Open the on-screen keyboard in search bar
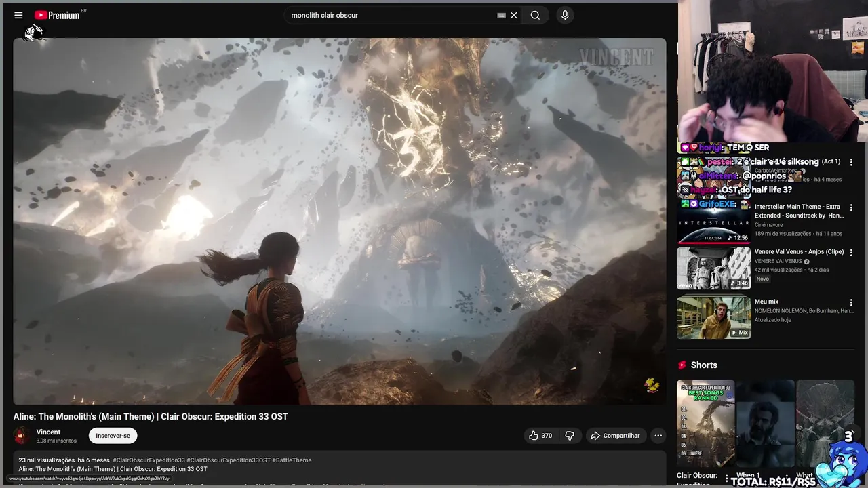 coord(501,15)
